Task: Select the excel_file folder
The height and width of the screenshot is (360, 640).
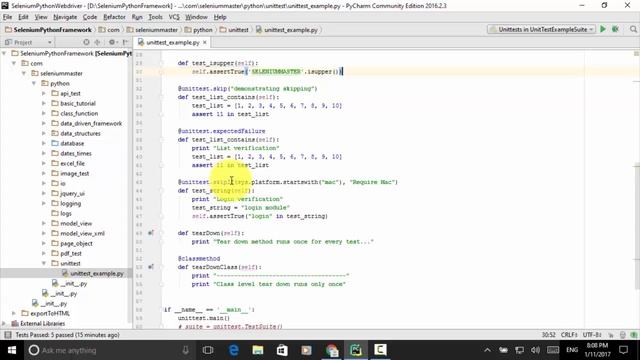Action: (73, 163)
